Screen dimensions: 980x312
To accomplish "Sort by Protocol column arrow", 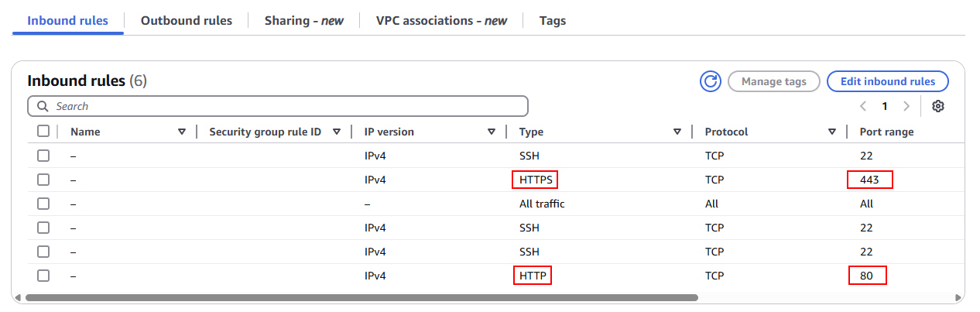I will (832, 132).
